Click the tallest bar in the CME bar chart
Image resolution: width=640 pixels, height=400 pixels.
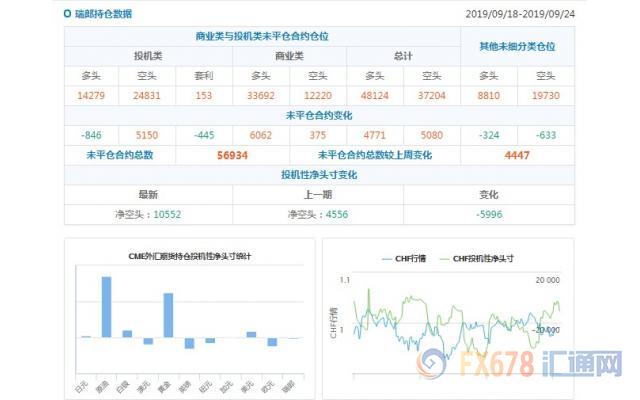106,307
